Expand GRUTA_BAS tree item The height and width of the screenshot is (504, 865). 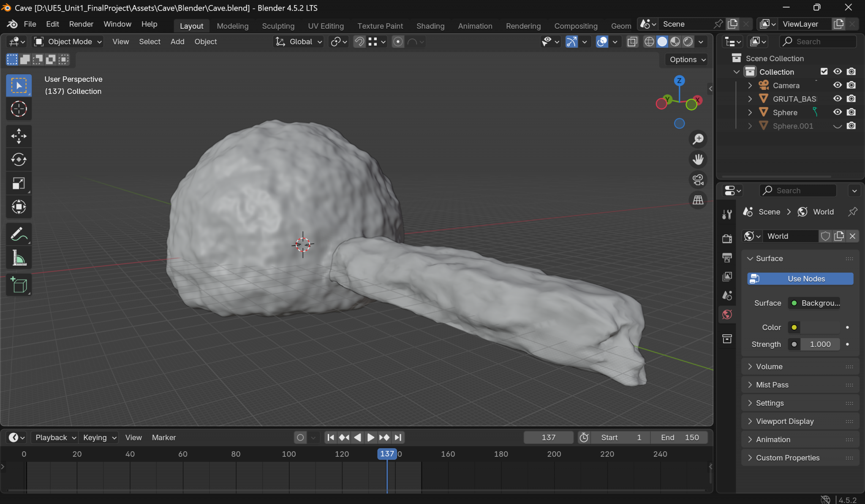pyautogui.click(x=750, y=99)
